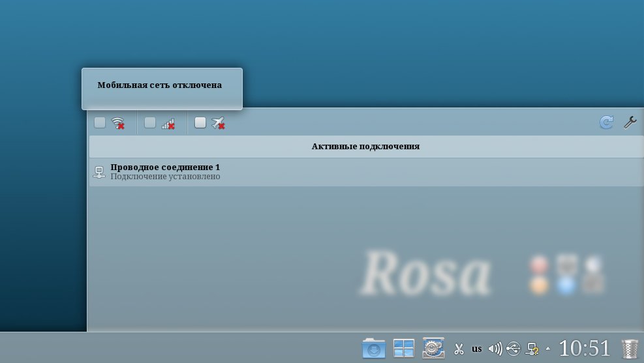Click the mobile signal bars icon
Image resolution: width=644 pixels, height=363 pixels.
[168, 123]
